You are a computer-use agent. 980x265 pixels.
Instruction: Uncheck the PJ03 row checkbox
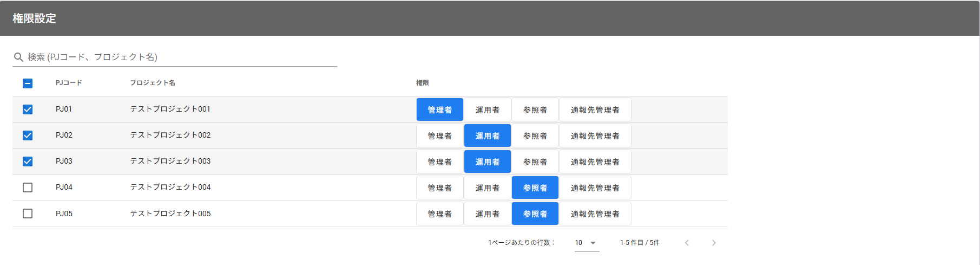(28, 161)
